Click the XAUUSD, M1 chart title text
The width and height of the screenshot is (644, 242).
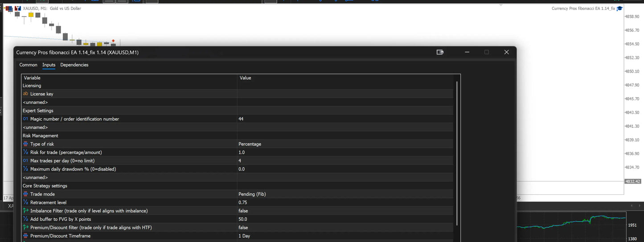click(52, 8)
